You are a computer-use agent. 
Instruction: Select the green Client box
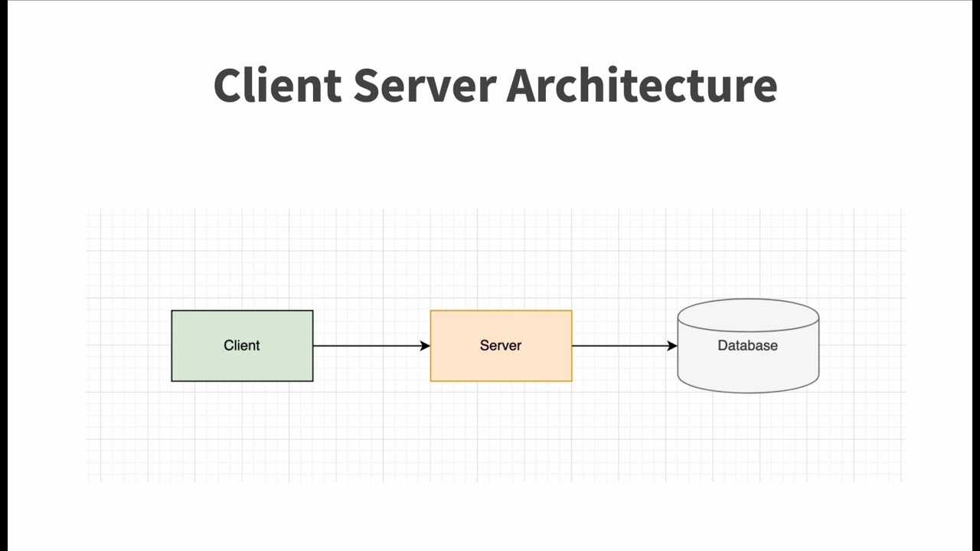click(242, 346)
